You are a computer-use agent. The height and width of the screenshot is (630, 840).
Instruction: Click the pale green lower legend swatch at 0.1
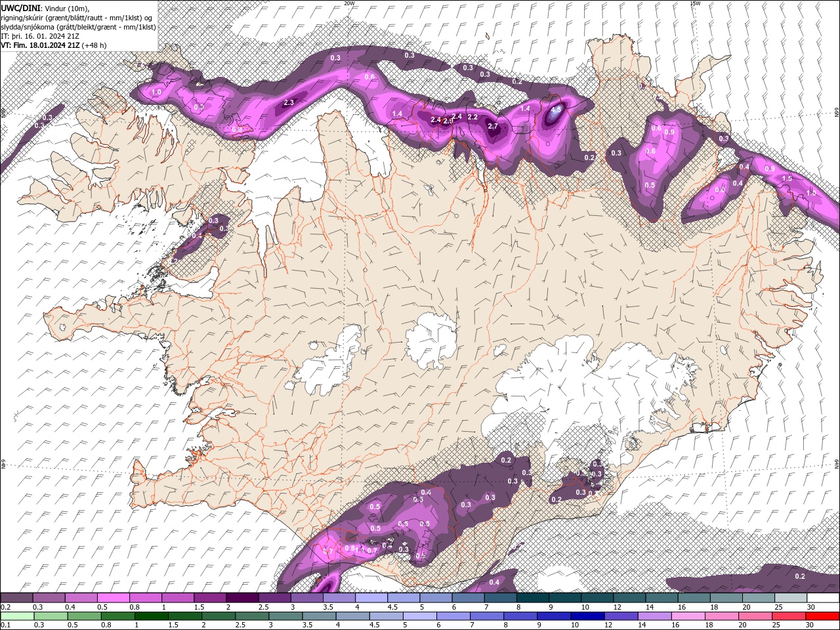(17, 616)
